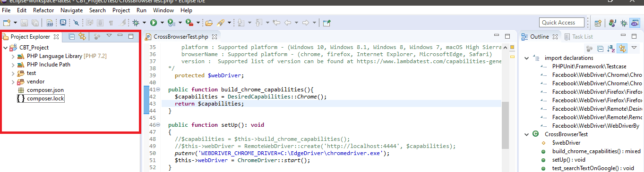Collapse the CrossBrowserTest class in Outline
Viewport: 644px width, 172px height.
tap(526, 134)
